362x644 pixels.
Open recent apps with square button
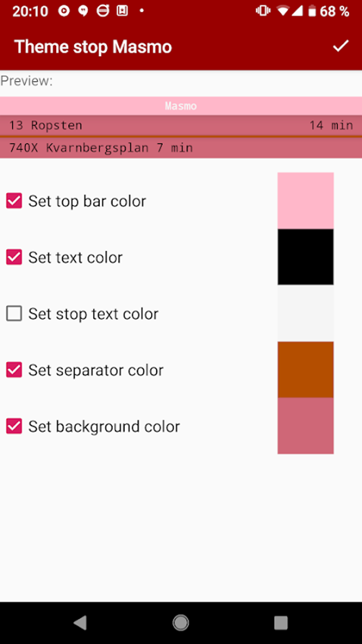click(x=281, y=622)
